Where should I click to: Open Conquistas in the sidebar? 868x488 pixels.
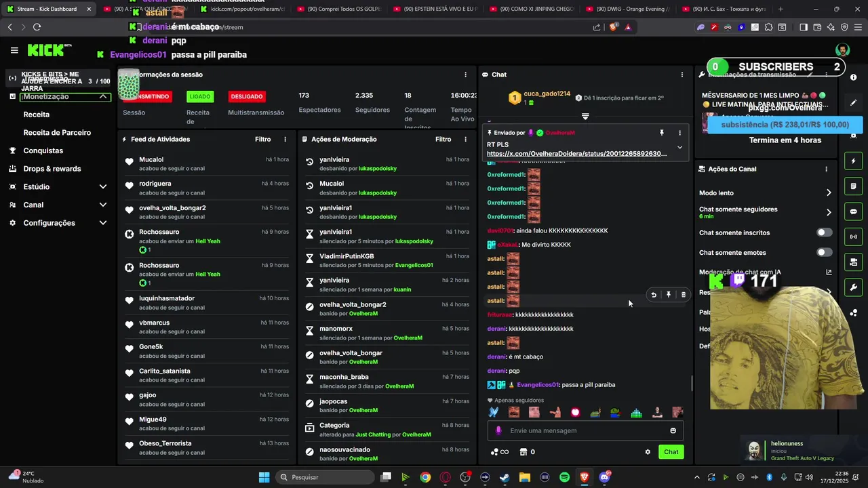point(43,150)
